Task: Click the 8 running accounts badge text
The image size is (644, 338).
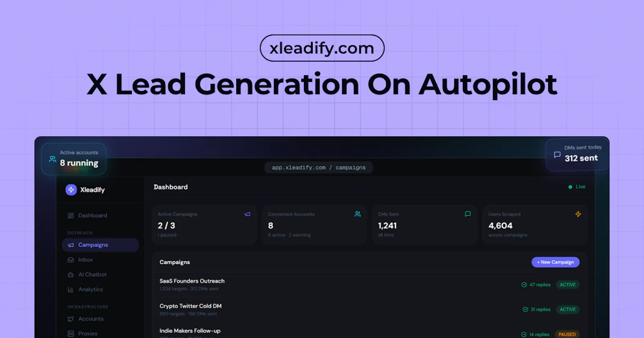Action: click(x=79, y=163)
